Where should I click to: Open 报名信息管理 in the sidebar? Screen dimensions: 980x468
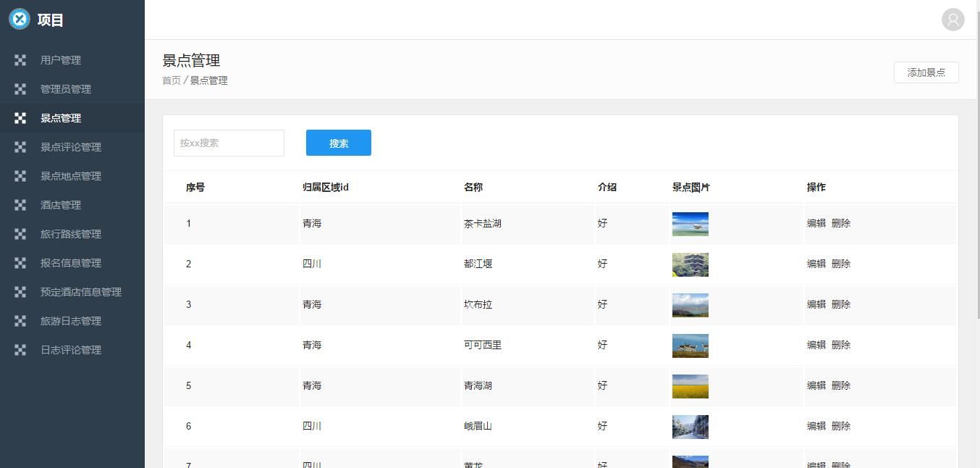coord(71,263)
